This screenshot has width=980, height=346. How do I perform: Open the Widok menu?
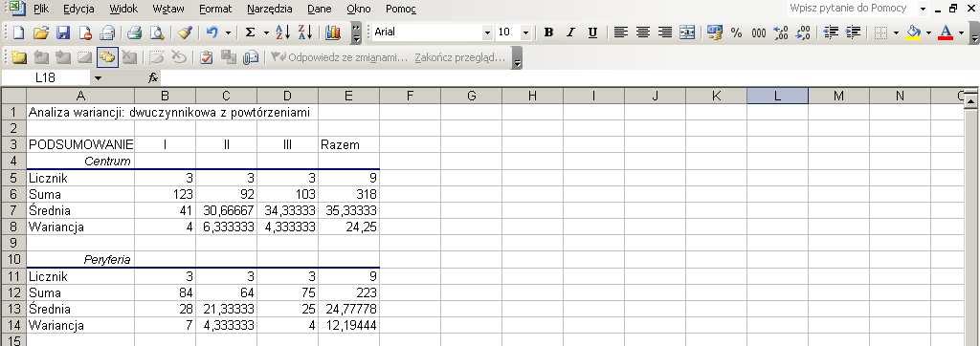(123, 9)
